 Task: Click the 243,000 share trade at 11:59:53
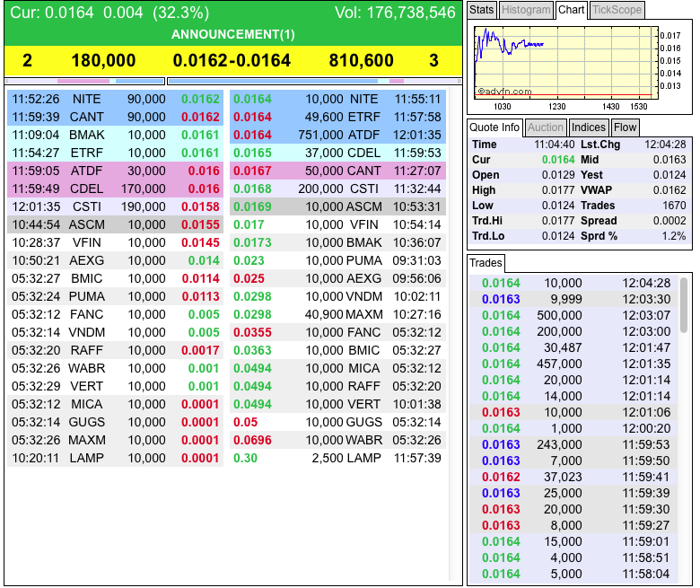[573, 444]
